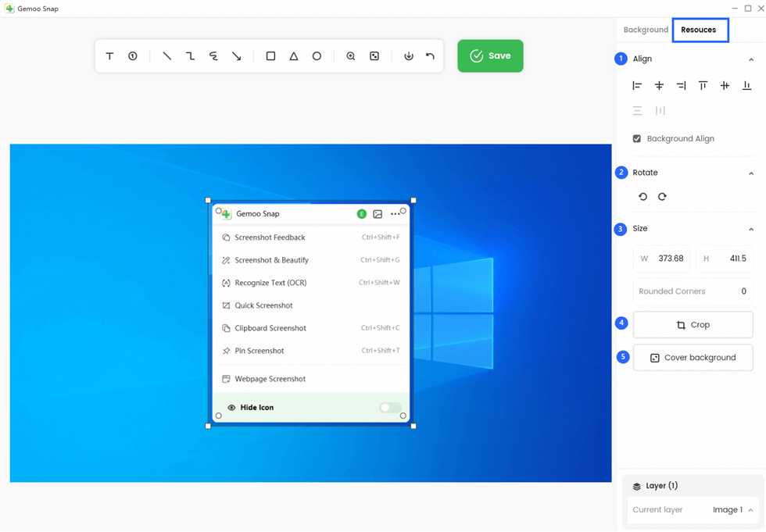Click the top-left square resize handle
The width and height of the screenshot is (766, 532).
coord(208,200)
